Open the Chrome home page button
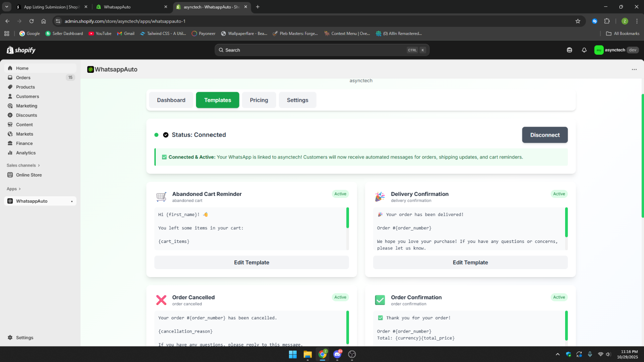644x362 pixels. pyautogui.click(x=43, y=21)
